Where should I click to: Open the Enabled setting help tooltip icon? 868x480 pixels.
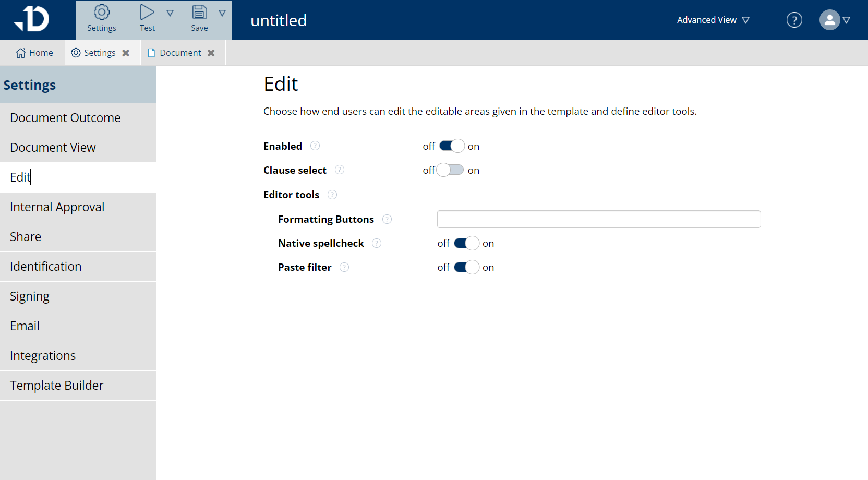click(x=315, y=146)
